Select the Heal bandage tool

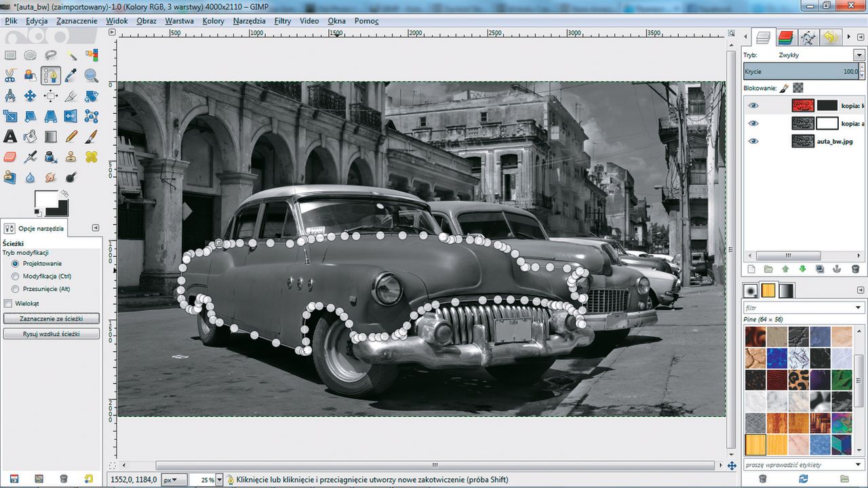(x=91, y=157)
